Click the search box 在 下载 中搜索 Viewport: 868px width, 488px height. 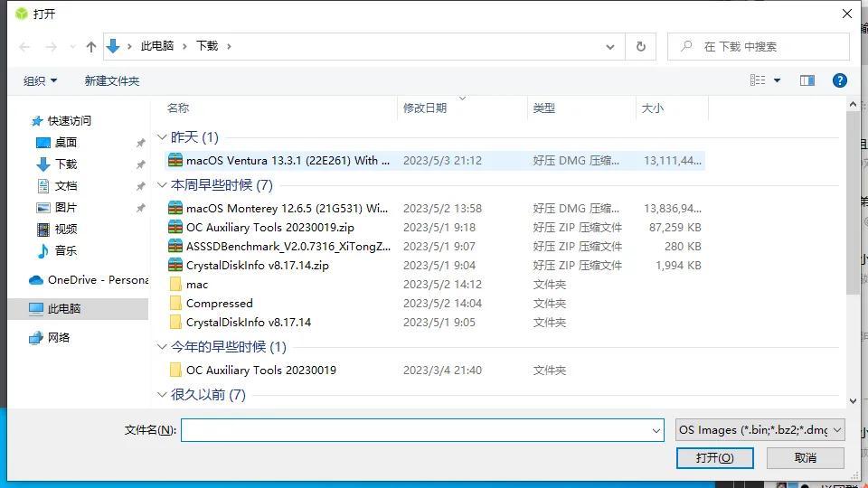pos(759,46)
